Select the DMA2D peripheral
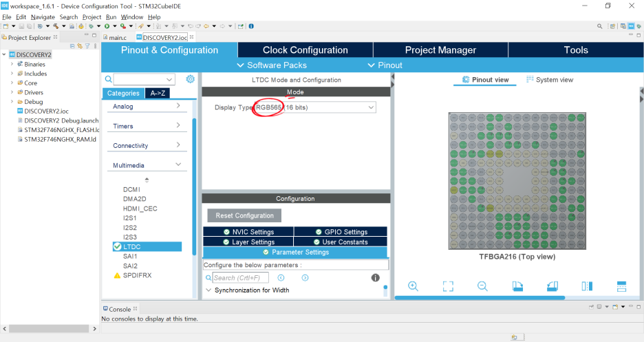The width and height of the screenshot is (644, 342). point(134,199)
